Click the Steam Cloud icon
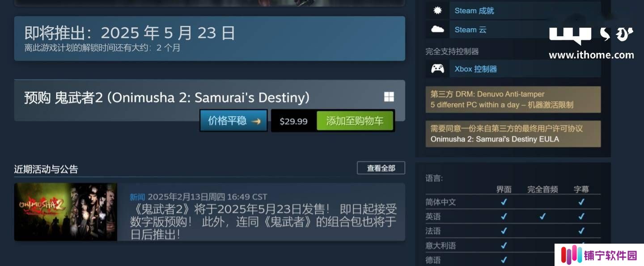644x266 pixels. 437,30
